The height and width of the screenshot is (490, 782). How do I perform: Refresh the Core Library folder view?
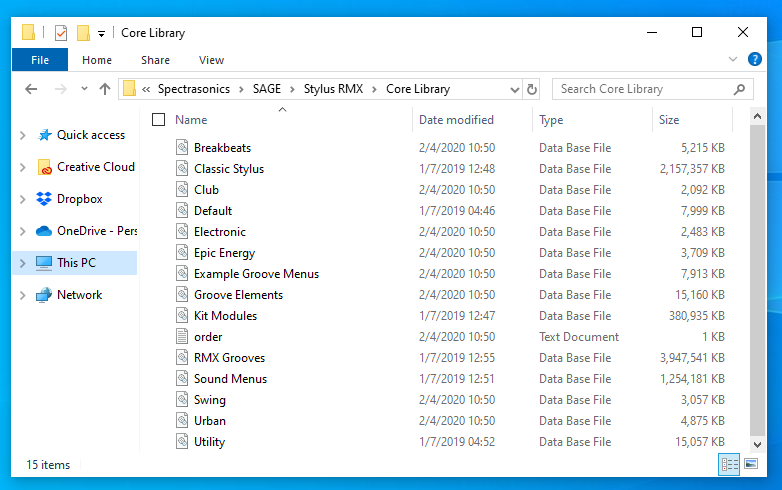[532, 89]
